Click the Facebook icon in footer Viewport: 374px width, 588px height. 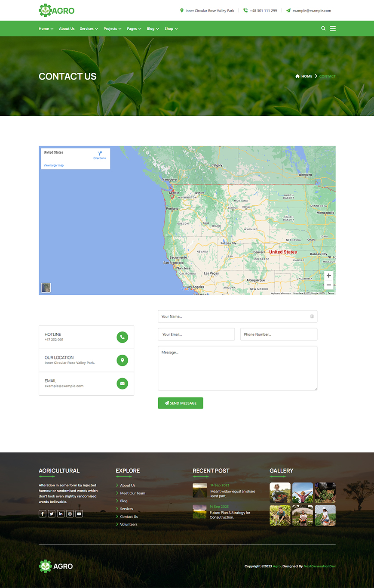[43, 514]
